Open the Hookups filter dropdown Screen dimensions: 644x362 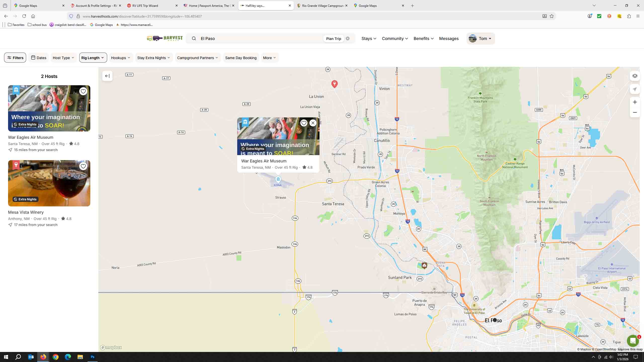(x=121, y=58)
